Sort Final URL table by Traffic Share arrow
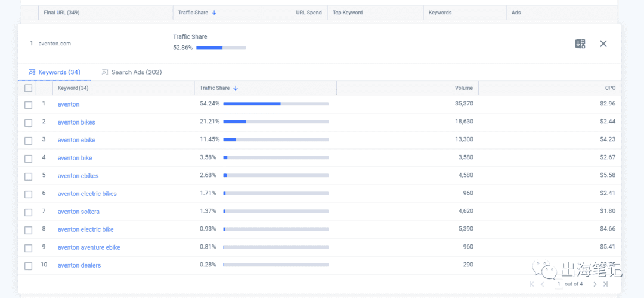644x298 pixels. click(x=214, y=13)
